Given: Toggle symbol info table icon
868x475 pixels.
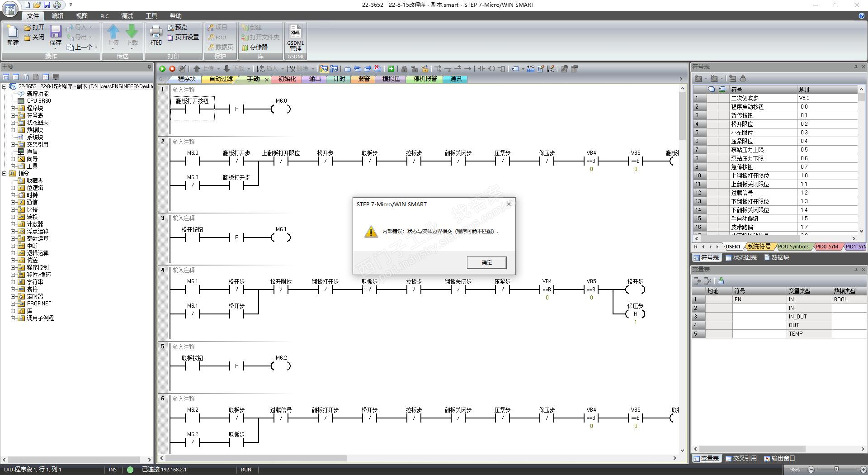Looking at the screenshot, I should (531, 69).
